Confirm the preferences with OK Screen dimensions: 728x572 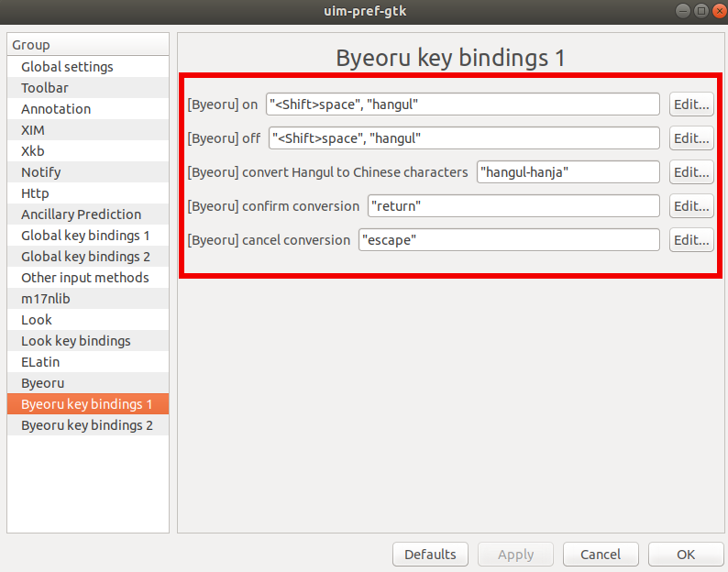coord(686,555)
